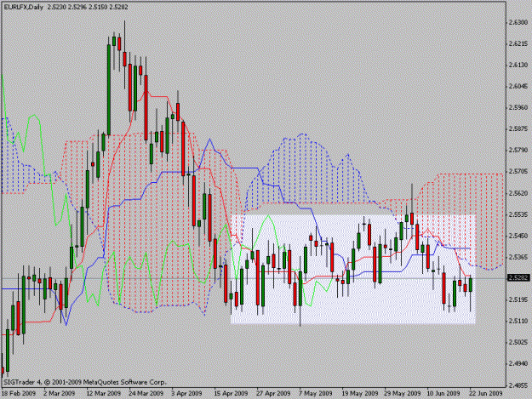This screenshot has height=399, width=532.
Task: Select the tallest green candlestick in mid-March
Action: pyautogui.click(x=109, y=90)
